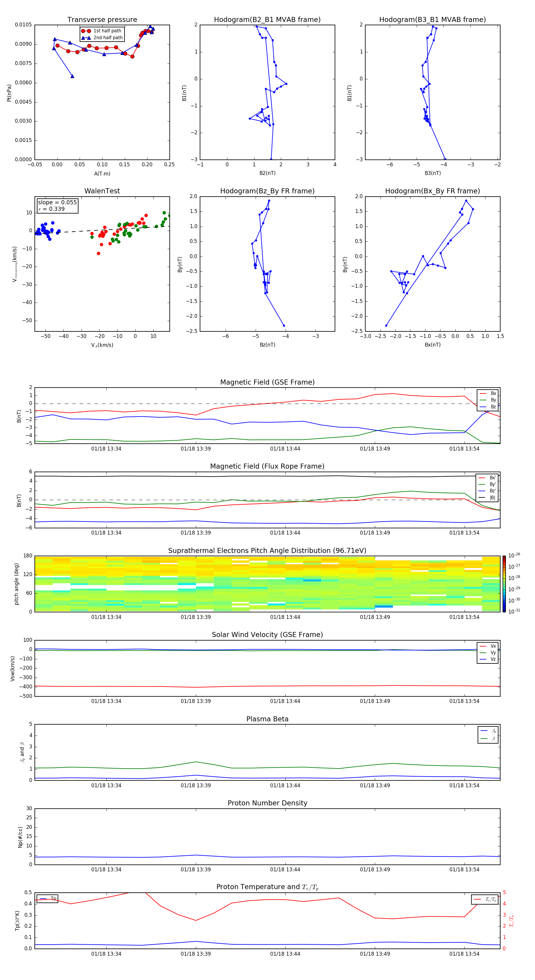Image resolution: width=535 pixels, height=980 pixels.
Task: Click the 'Bz(nT)' x-axis label
Action: pos(267,345)
